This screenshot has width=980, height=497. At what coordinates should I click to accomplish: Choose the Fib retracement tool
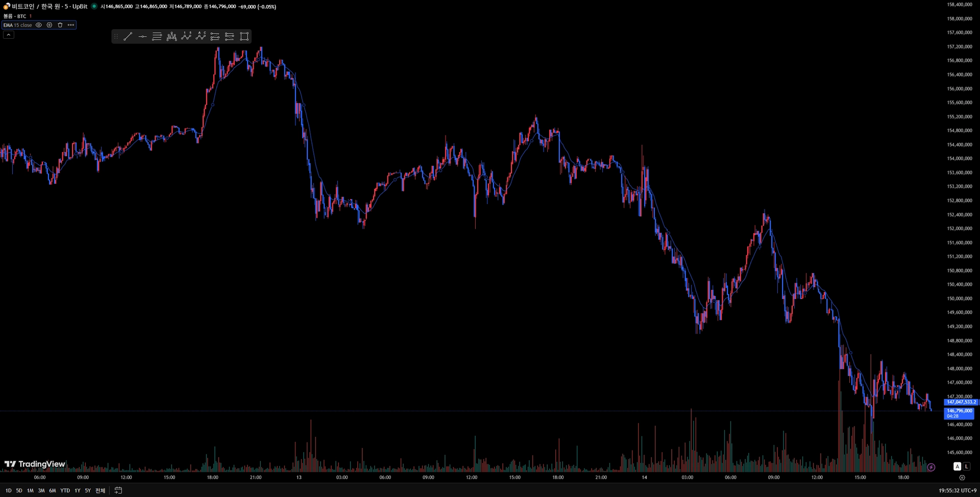click(x=157, y=36)
